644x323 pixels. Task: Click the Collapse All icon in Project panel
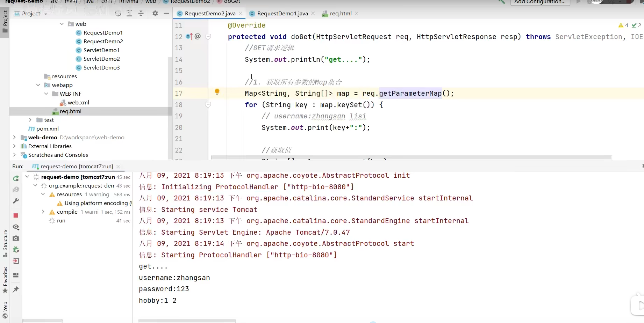point(141,13)
